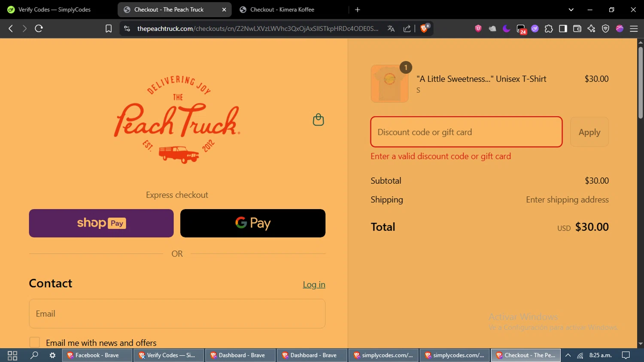Click the Peach Truck logo
Image resolution: width=644 pixels, height=362 pixels.
point(177,119)
